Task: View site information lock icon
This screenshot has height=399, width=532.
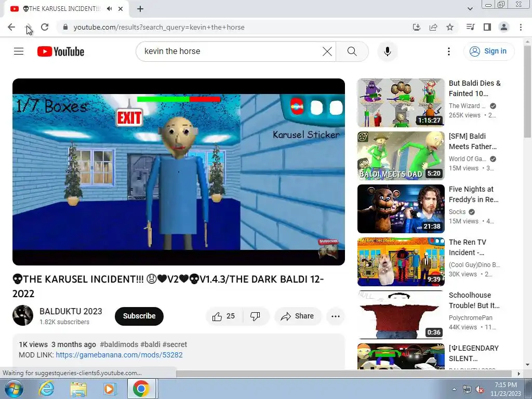Action: [66, 27]
